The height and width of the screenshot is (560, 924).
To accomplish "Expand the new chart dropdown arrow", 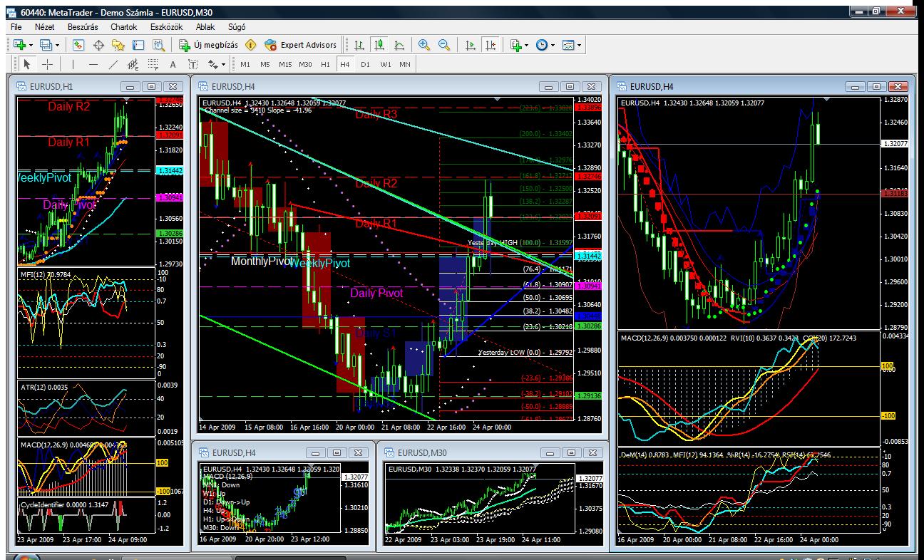I will 30,45.
